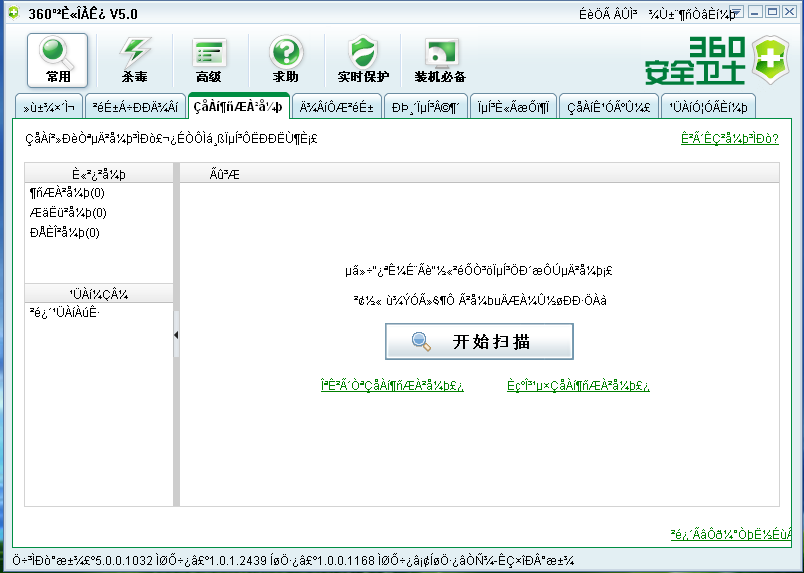Image resolution: width=804 pixels, height=573 pixels.
Task: Switch to the last tab ending 'Èí¼þ'
Action: pyautogui.click(x=708, y=107)
